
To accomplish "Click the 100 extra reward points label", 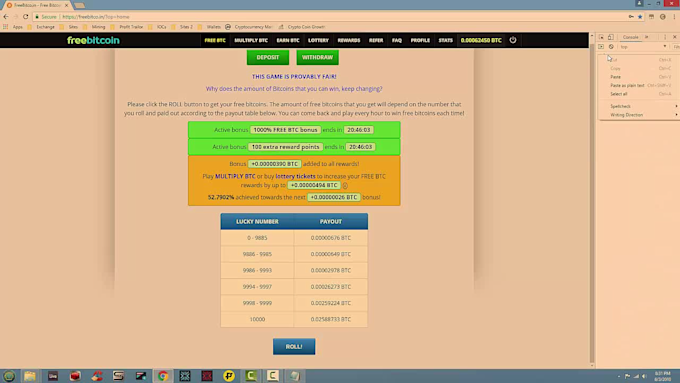I will click(285, 147).
